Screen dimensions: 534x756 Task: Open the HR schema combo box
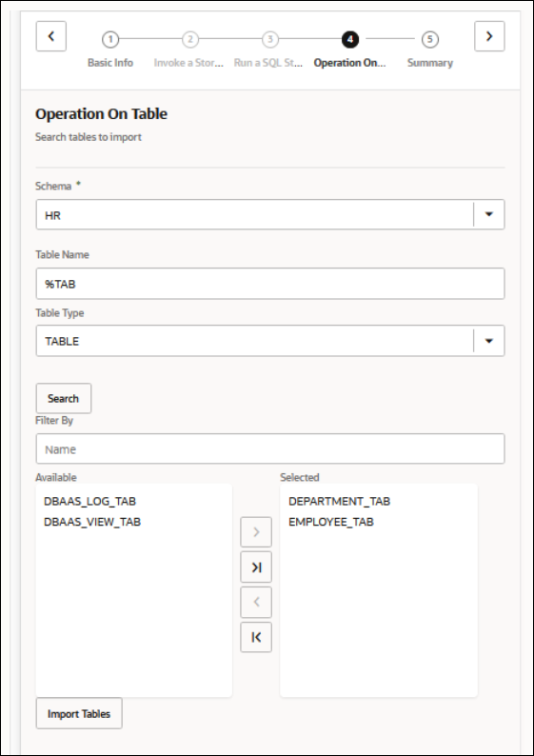click(270, 214)
